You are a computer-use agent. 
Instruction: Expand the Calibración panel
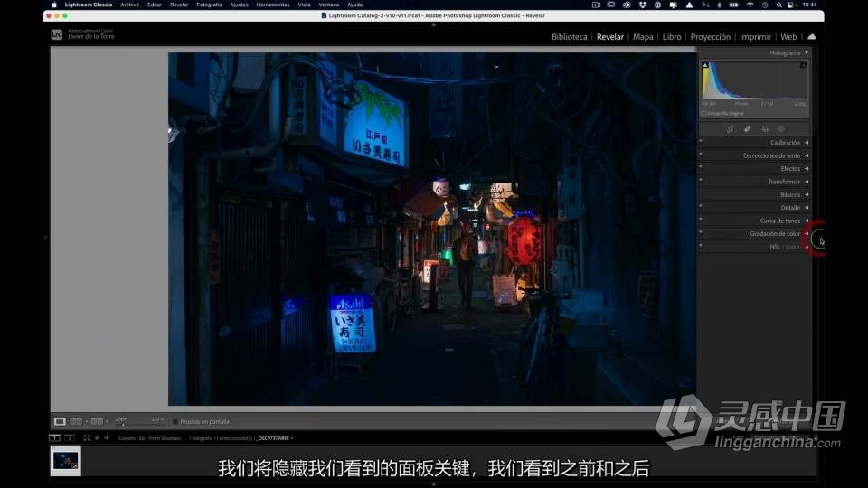coord(807,143)
